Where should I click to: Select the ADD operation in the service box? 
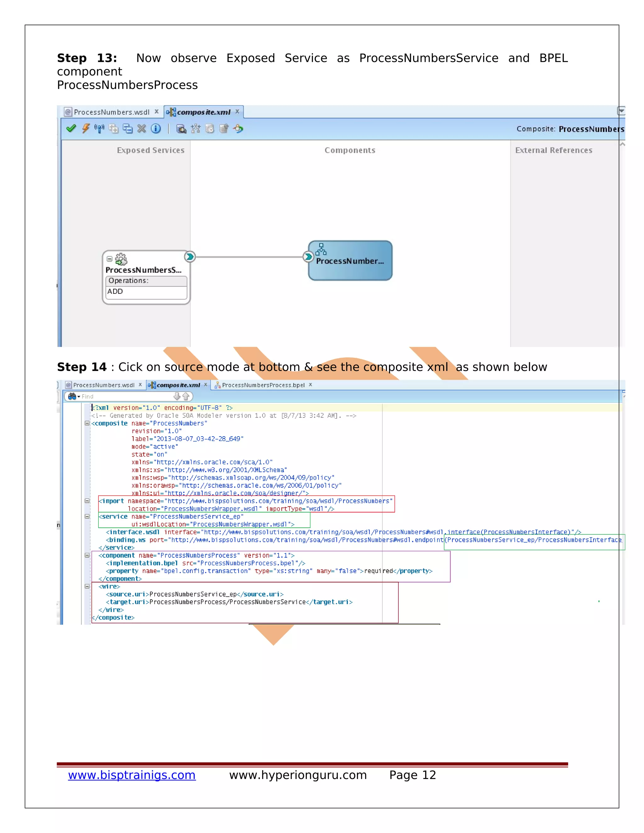click(x=146, y=292)
